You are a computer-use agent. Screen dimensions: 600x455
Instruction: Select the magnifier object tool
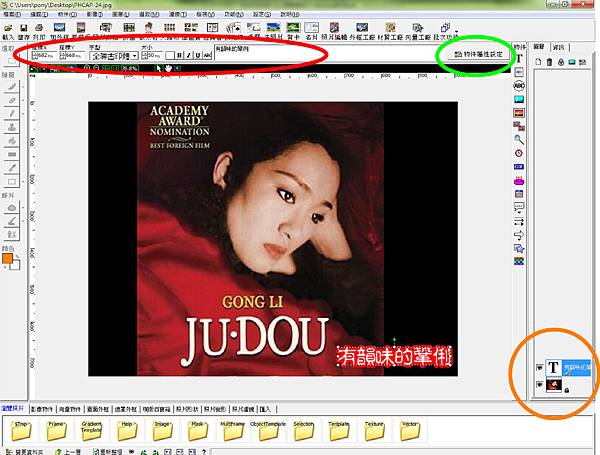click(x=519, y=139)
